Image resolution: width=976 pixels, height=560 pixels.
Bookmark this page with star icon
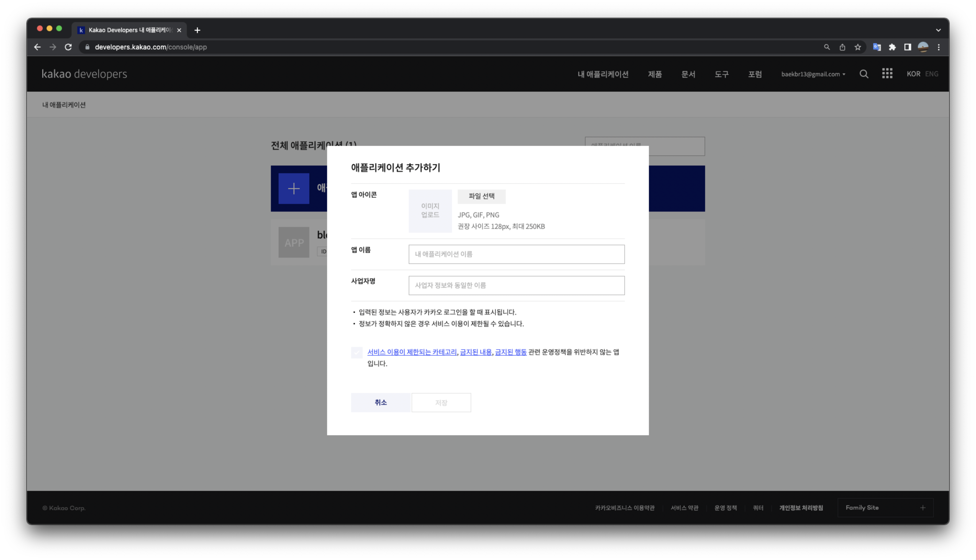857,47
